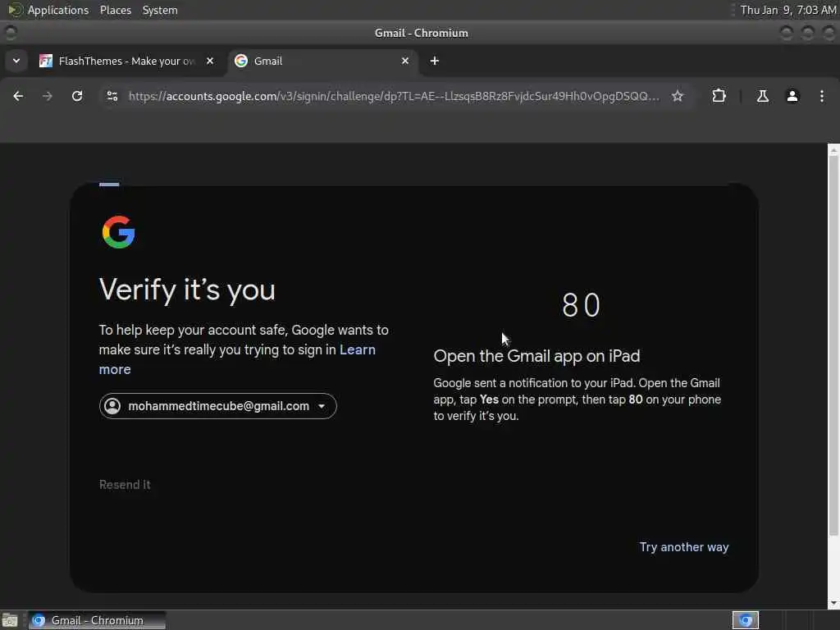
Task: Click the workspace switcher in bottom panel
Action: tap(745, 620)
